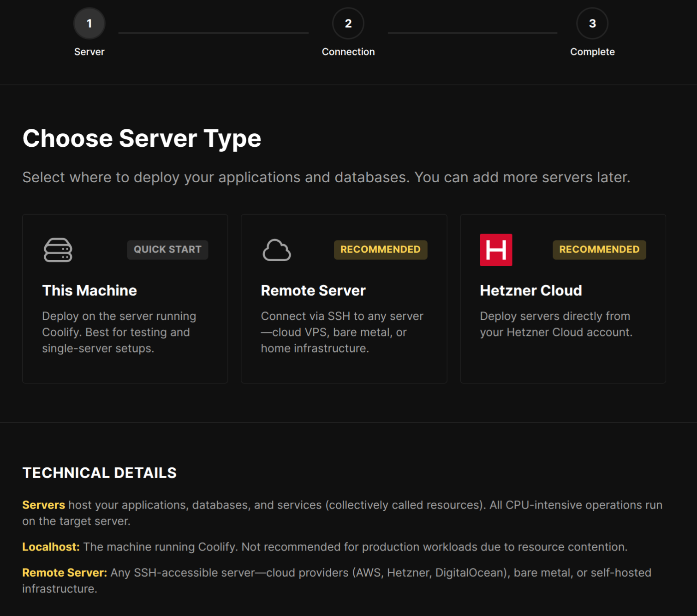The image size is (697, 616).
Task: Click the yellow 'Remote Server:' term
Action: [x=65, y=573]
